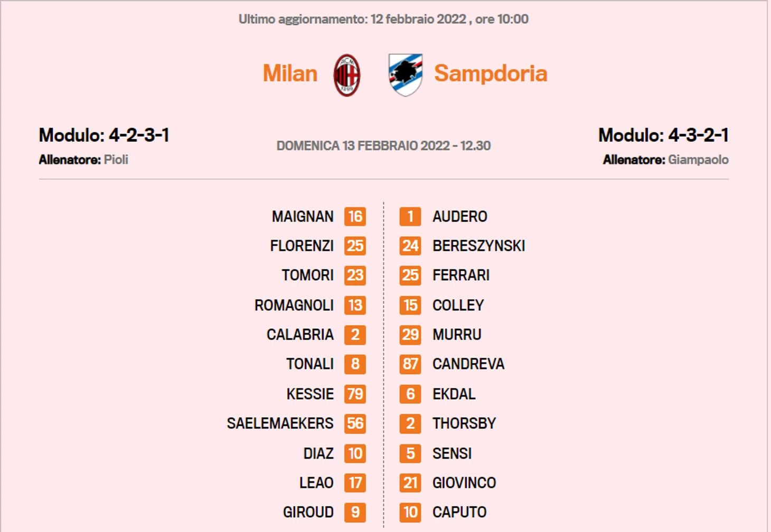The height and width of the screenshot is (532, 771).
Task: Click the AC Milan club crest
Action: click(347, 75)
